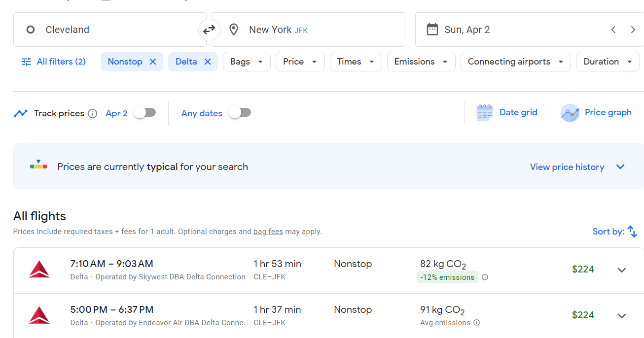The width and height of the screenshot is (644, 338).
Task: Remove the Nonstop filter with X
Action: (x=153, y=62)
